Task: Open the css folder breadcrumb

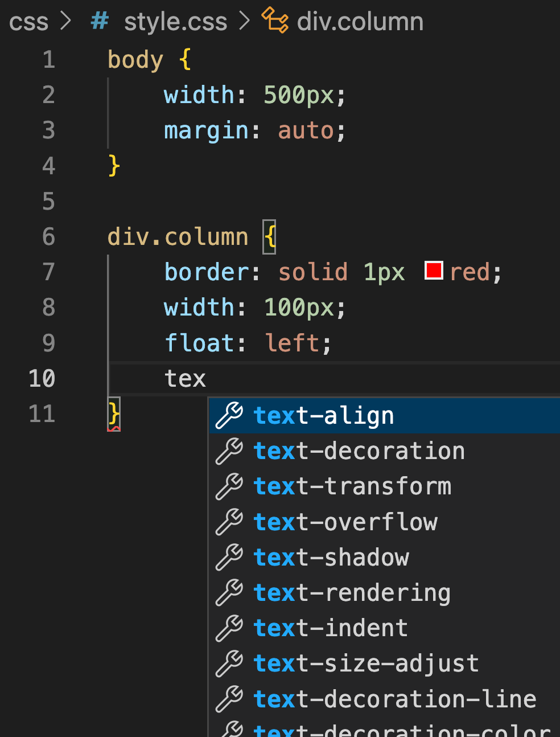Action: (29, 22)
